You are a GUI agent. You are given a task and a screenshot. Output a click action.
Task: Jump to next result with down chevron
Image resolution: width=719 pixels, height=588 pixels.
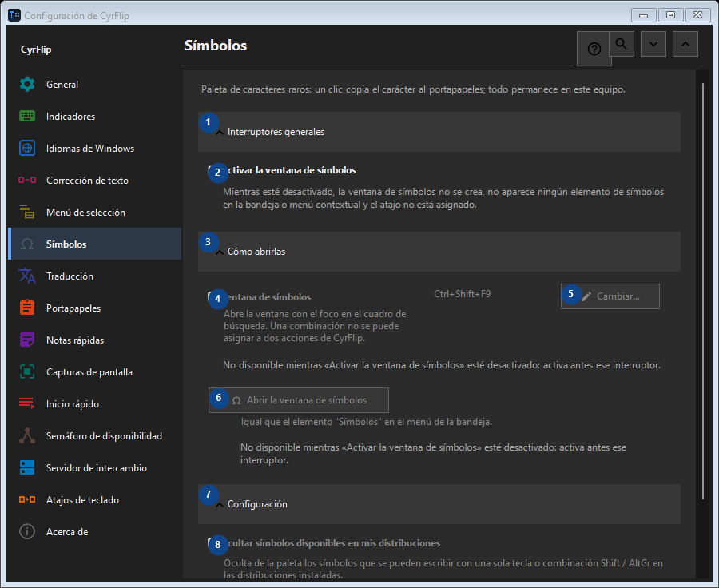click(x=653, y=44)
